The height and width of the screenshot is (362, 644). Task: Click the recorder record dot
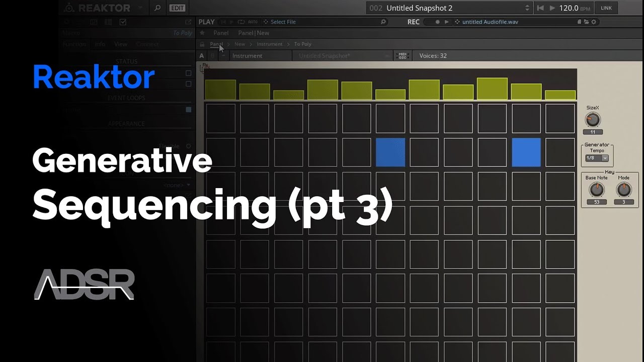click(437, 22)
